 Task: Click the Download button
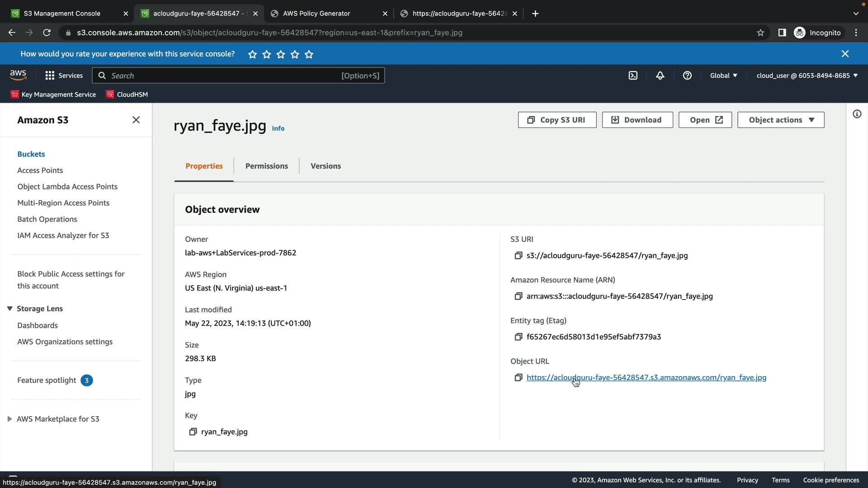(x=637, y=120)
